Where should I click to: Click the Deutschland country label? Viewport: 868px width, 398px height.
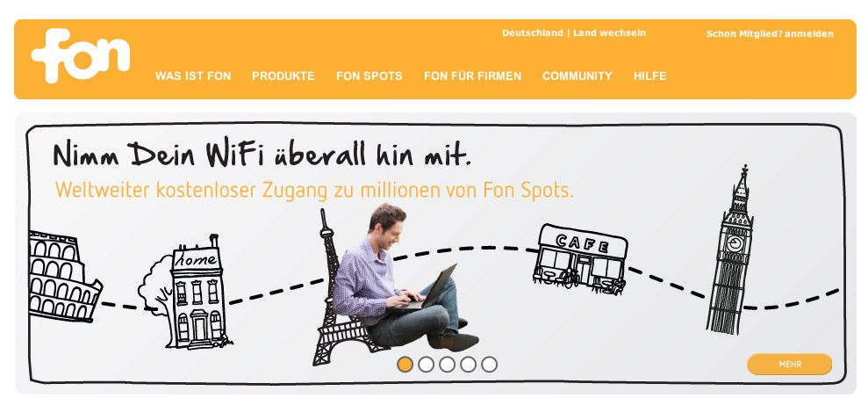533,33
